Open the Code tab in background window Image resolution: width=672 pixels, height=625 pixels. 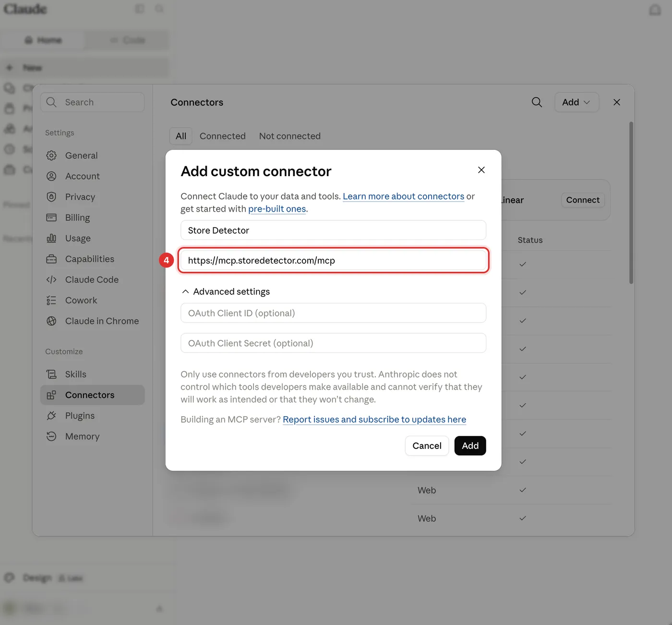click(x=127, y=40)
